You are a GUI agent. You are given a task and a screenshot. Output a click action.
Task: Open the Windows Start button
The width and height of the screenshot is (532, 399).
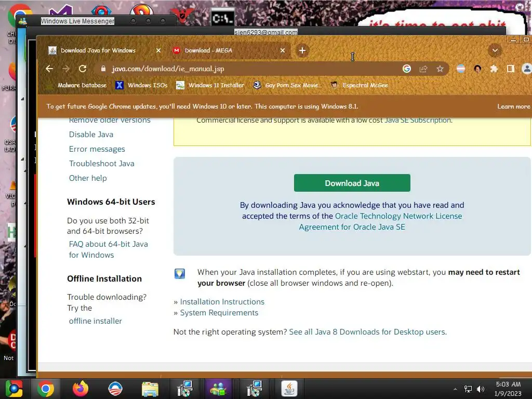coord(14,389)
